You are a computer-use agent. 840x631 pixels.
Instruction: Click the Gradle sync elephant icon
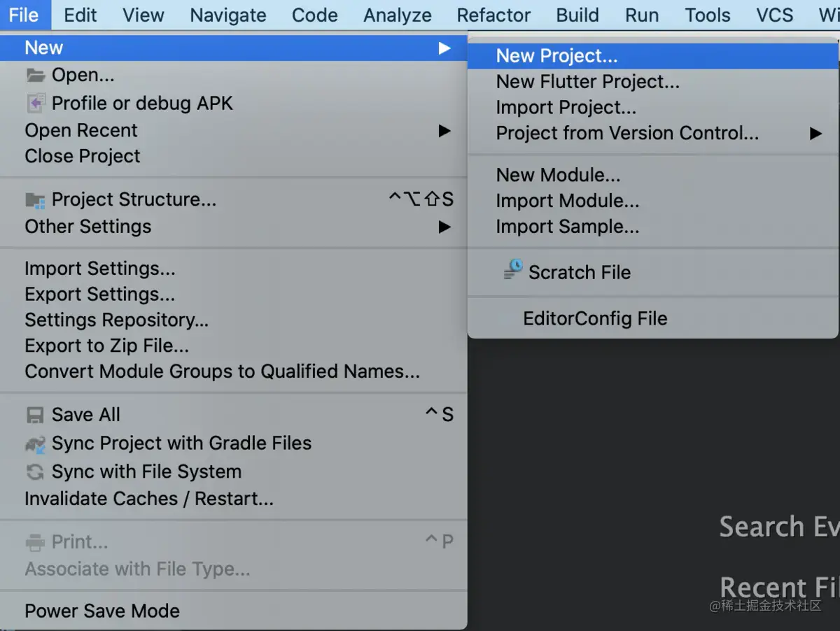(x=35, y=444)
